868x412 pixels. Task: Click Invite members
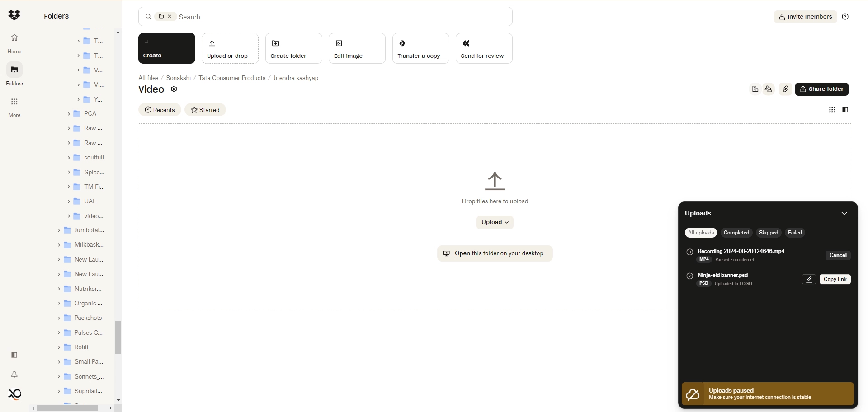(806, 17)
